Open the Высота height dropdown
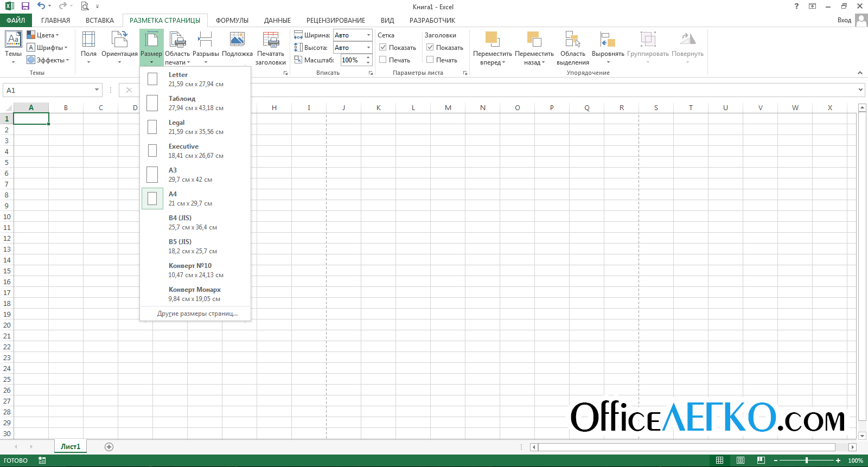 click(x=368, y=48)
